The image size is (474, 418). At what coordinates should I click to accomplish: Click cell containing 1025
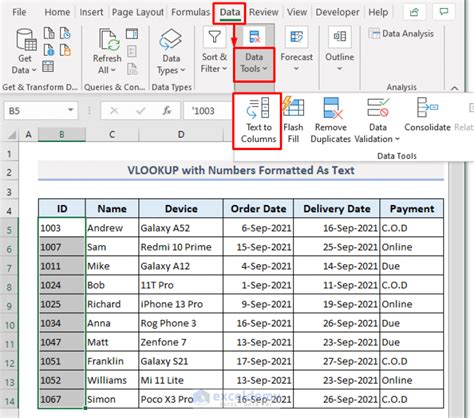click(62, 304)
